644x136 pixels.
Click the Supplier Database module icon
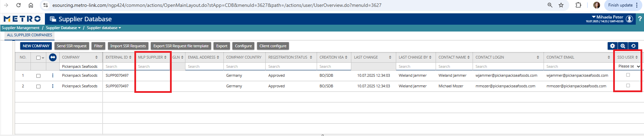53,19
